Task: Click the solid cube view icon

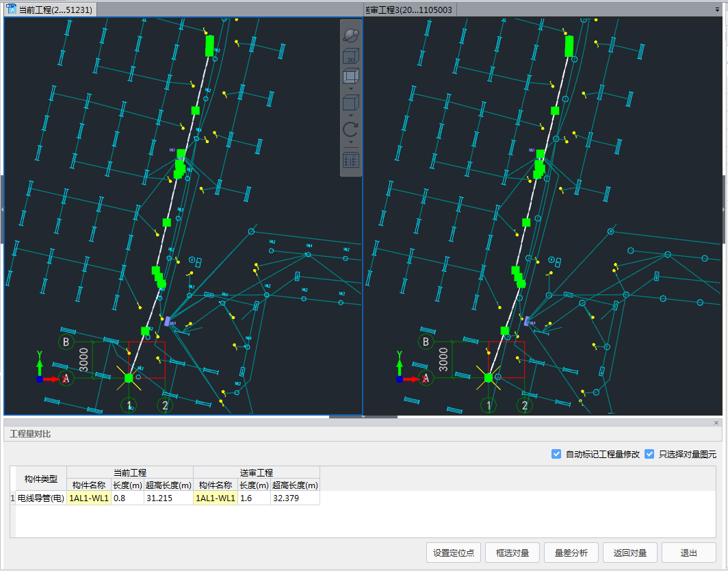Action: click(x=350, y=103)
